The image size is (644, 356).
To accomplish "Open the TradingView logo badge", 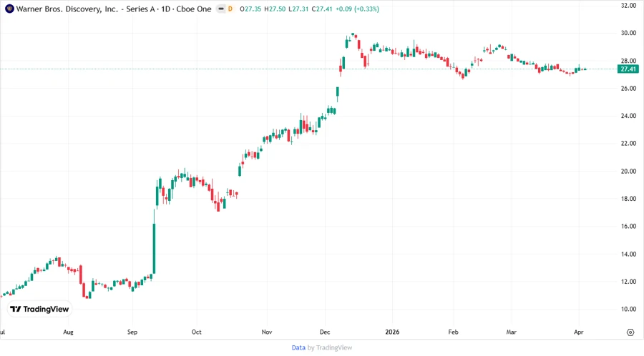I will coord(40,310).
